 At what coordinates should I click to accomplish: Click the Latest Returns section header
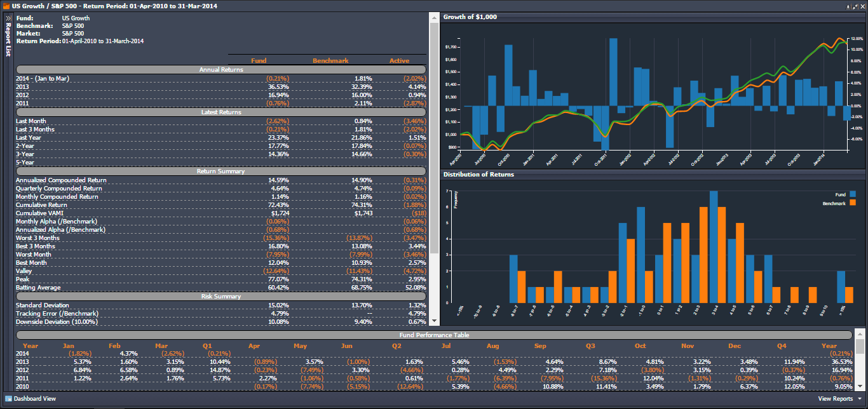[220, 112]
